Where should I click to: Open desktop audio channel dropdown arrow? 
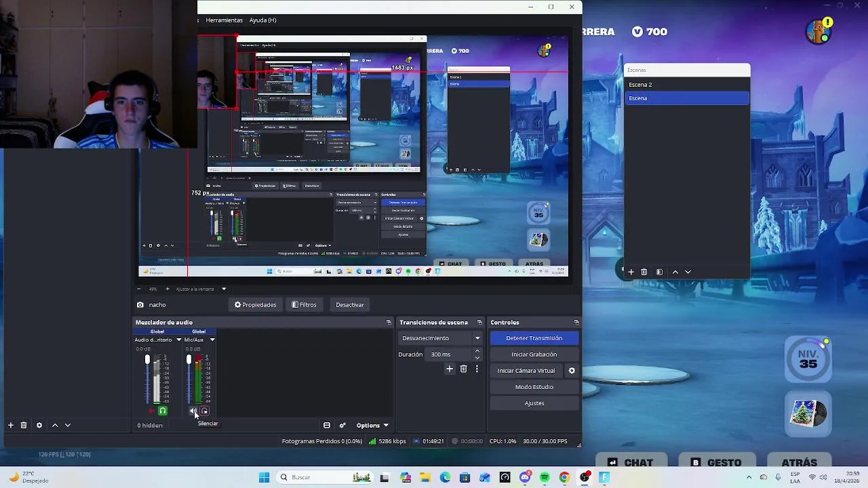[179, 340]
